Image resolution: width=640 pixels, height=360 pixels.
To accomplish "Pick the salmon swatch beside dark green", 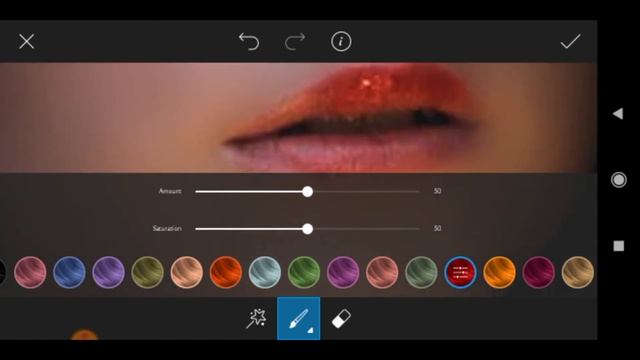I will pyautogui.click(x=382, y=272).
